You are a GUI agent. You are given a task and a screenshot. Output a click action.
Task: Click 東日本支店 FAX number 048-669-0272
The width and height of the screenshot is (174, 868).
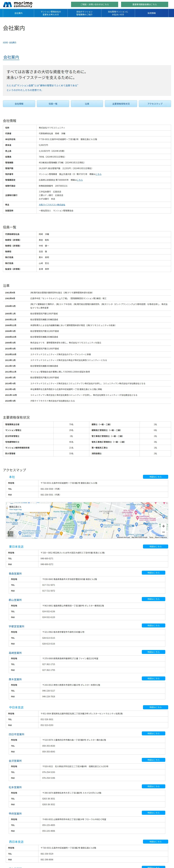[47, 564]
